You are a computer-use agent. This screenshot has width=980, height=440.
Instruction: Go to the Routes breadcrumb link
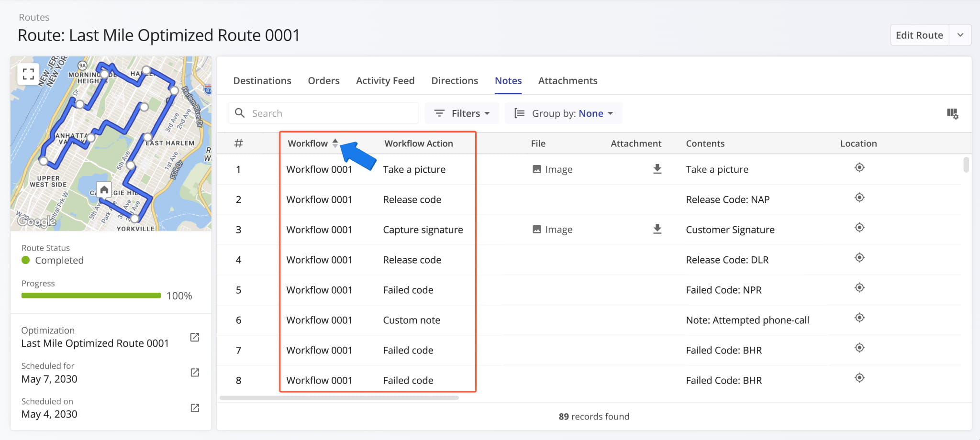coord(34,17)
